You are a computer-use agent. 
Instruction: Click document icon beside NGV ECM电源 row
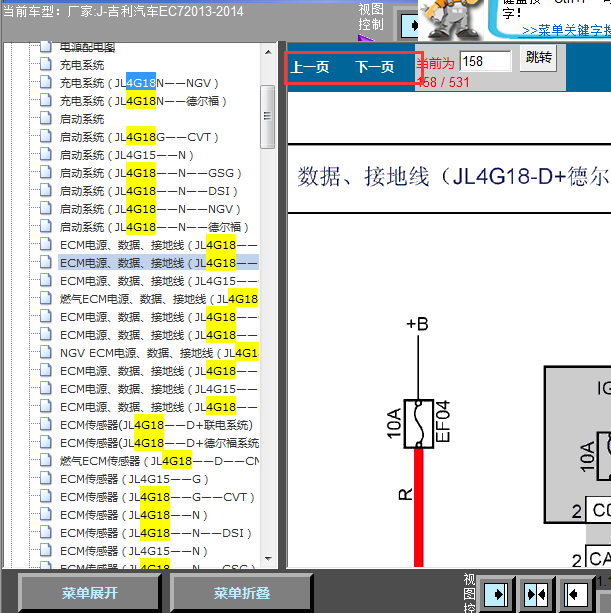[46, 352]
